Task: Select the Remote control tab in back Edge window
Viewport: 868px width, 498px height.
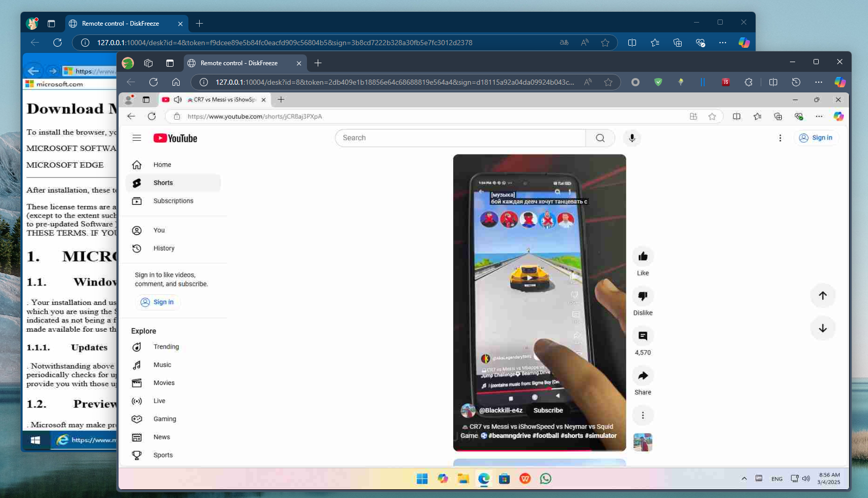Action: coord(126,24)
